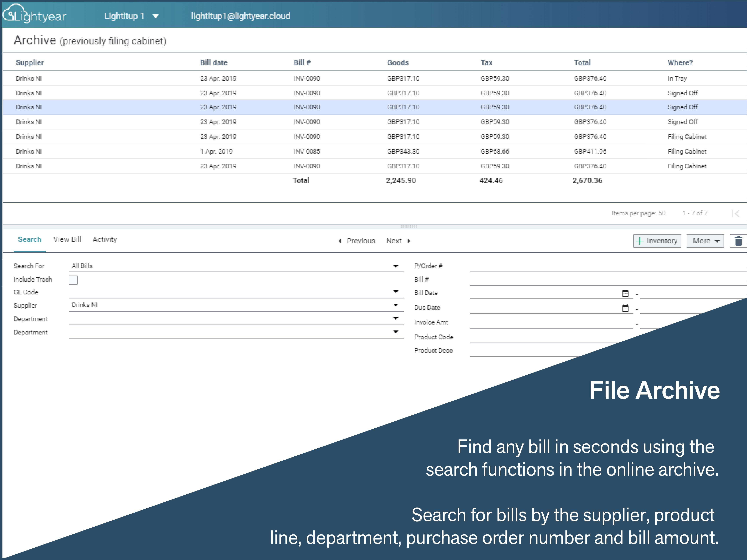Click plus icon on Inventory button
The image size is (747, 560).
pos(640,241)
